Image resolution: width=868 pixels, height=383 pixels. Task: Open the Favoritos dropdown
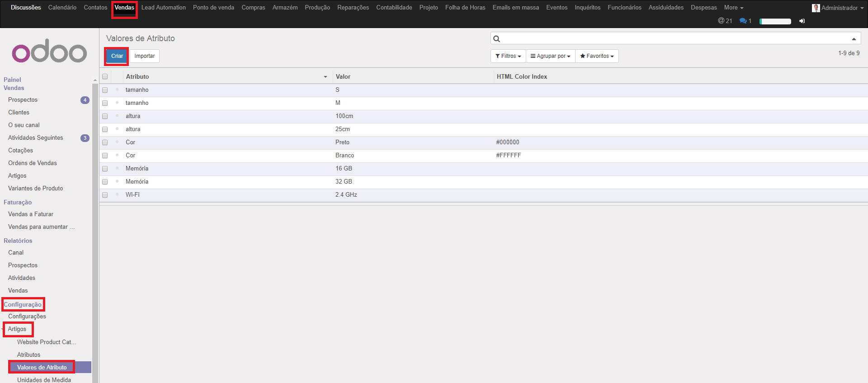coord(597,56)
